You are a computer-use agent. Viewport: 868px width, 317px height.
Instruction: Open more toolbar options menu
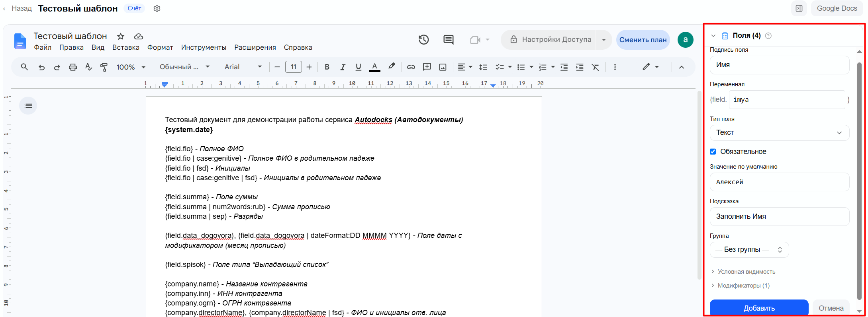click(615, 67)
